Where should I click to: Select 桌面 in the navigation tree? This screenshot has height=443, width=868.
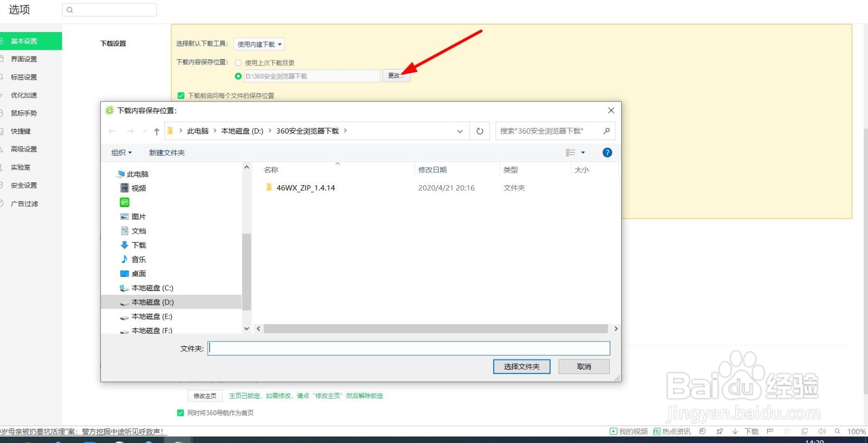pyautogui.click(x=133, y=274)
